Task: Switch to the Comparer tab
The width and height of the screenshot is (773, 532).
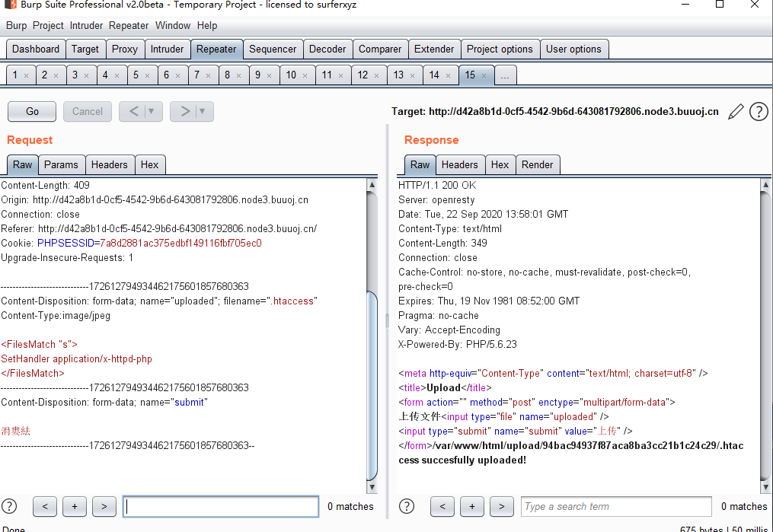Action: [380, 49]
